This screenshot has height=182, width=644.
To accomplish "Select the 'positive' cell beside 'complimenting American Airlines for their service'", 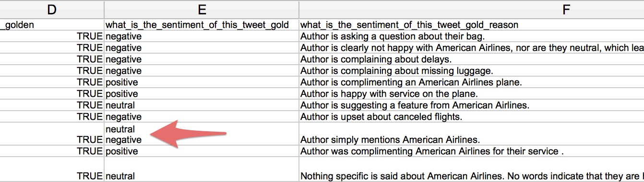I will click(x=202, y=151).
